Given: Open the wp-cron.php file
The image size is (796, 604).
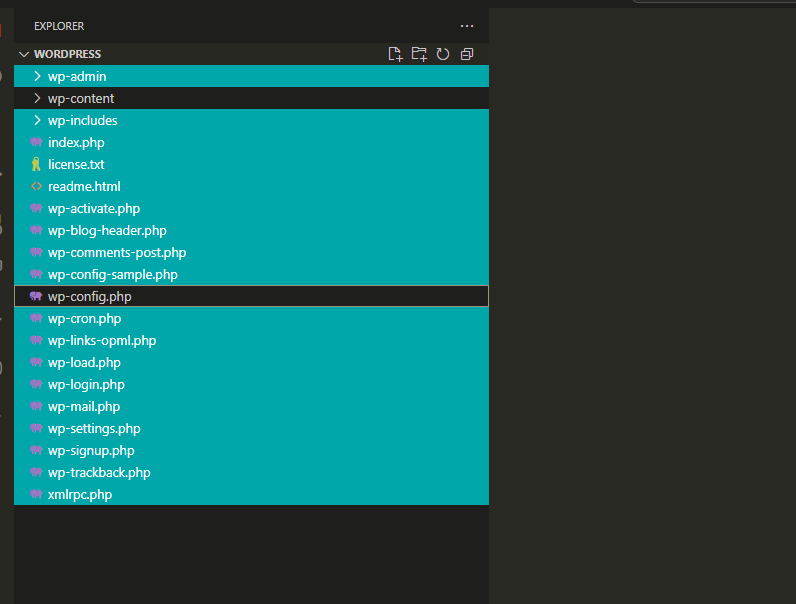Looking at the screenshot, I should pyautogui.click(x=84, y=319).
